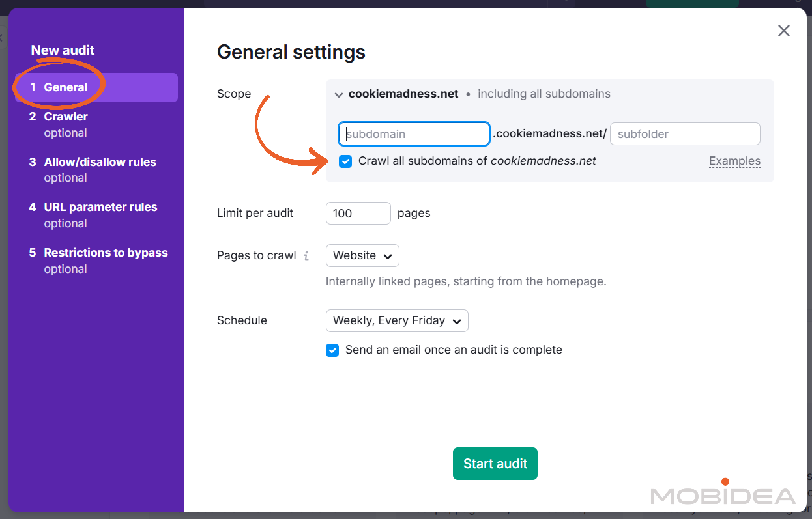Click the chevron beside cookiemadness.net scope header

339,94
